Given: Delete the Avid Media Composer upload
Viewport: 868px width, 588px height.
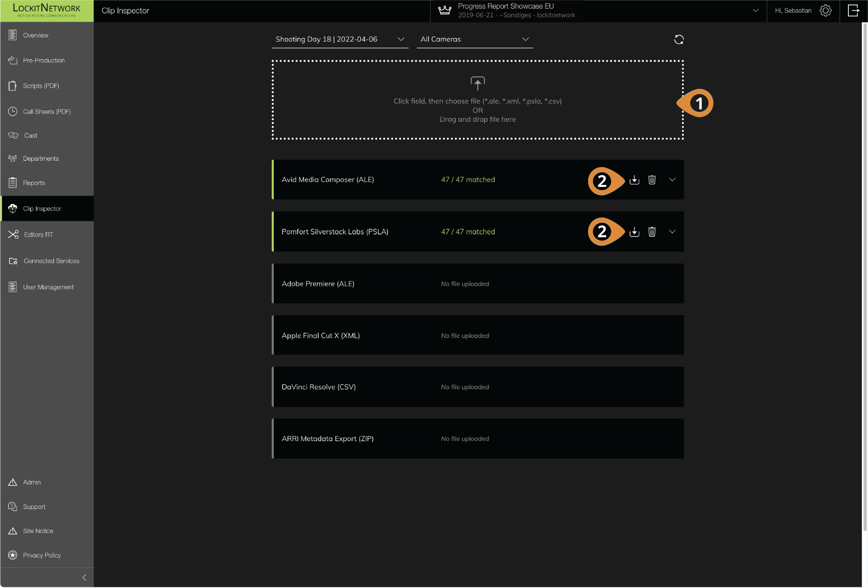Looking at the screenshot, I should [652, 180].
